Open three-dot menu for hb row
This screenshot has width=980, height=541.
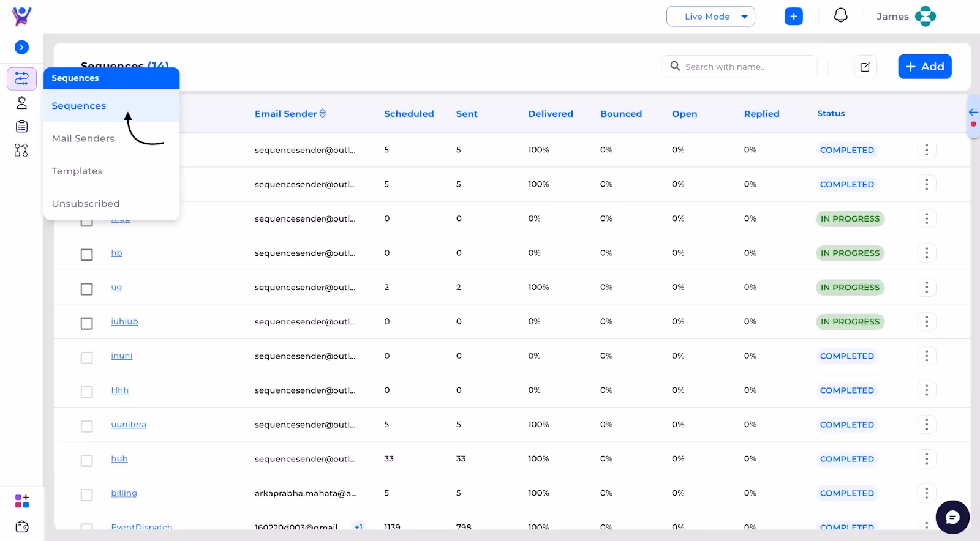click(927, 253)
